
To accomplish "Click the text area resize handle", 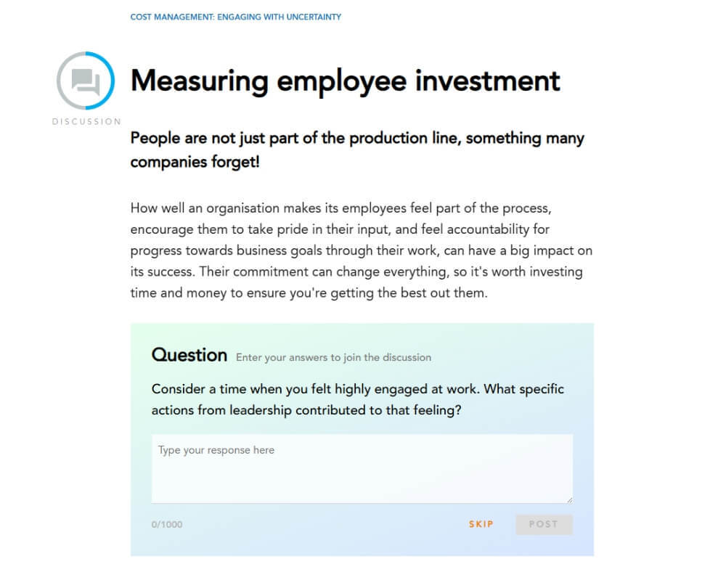I will click(x=568, y=499).
